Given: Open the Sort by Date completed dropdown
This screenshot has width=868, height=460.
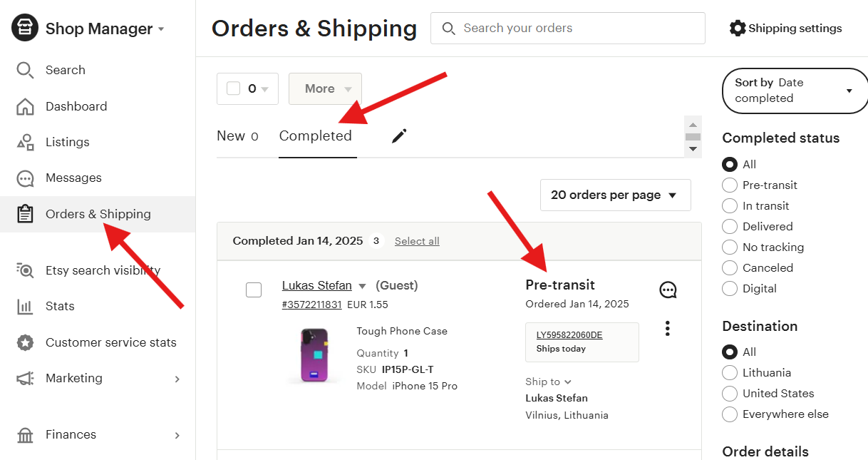Looking at the screenshot, I should pos(794,91).
